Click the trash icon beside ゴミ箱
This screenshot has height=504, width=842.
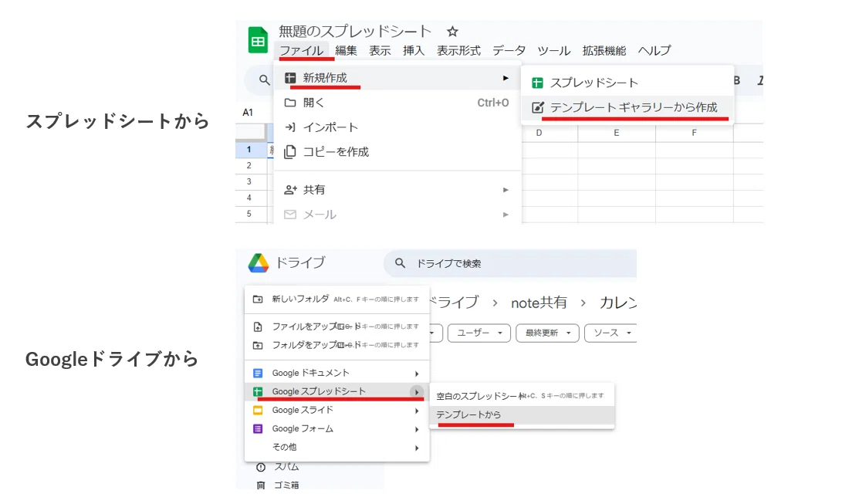coord(261,485)
